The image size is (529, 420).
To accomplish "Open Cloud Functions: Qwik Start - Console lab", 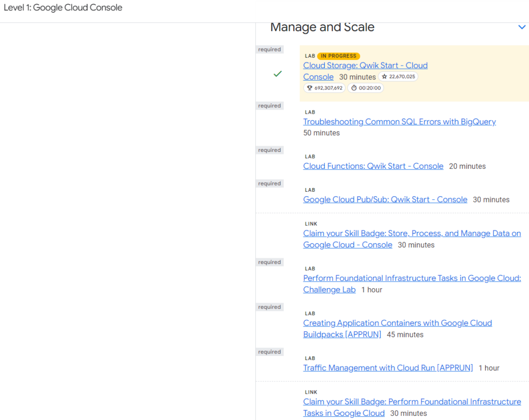I will point(373,166).
